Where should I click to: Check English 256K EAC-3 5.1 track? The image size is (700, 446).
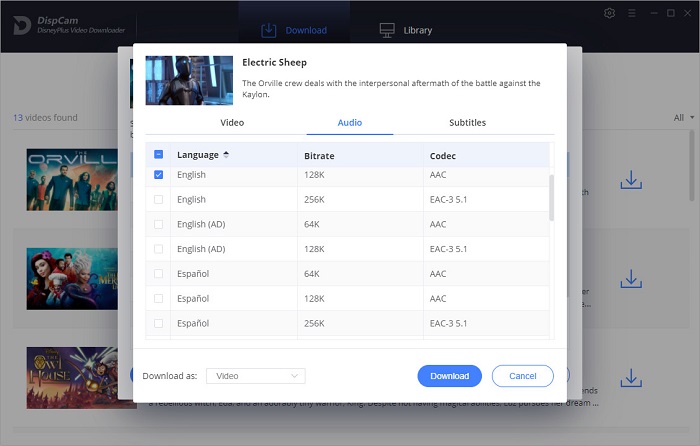(158, 200)
